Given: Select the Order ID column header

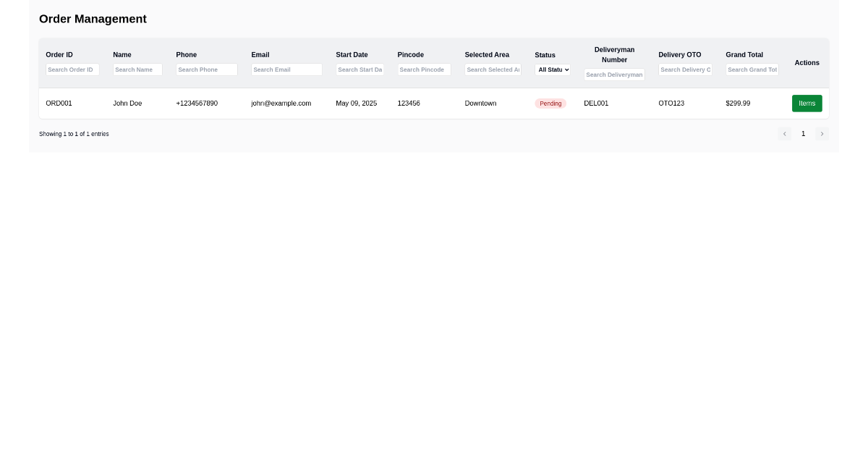Looking at the screenshot, I should 59,54.
